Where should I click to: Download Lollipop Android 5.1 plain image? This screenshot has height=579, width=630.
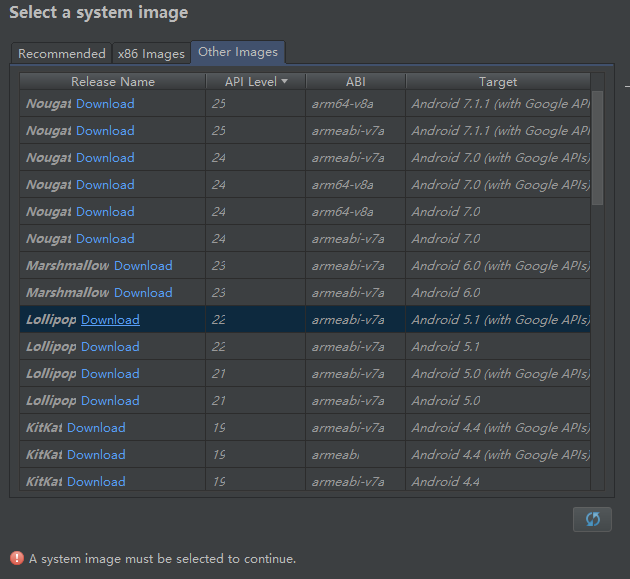click(110, 346)
